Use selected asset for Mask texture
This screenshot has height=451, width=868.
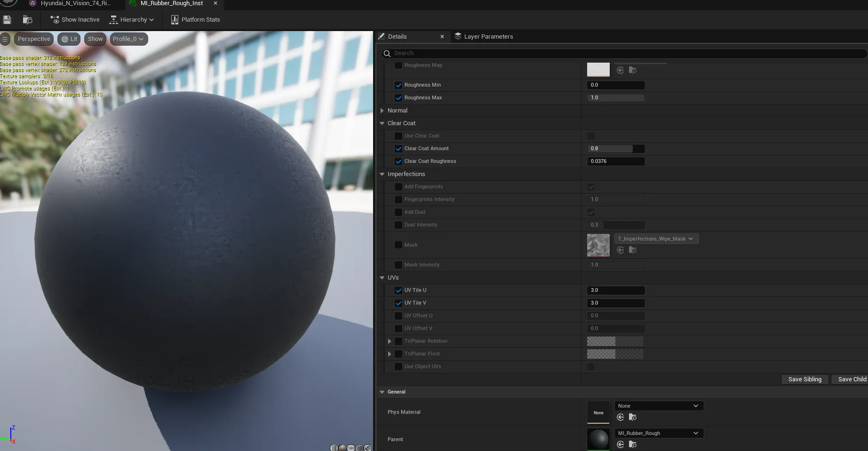[621, 250]
